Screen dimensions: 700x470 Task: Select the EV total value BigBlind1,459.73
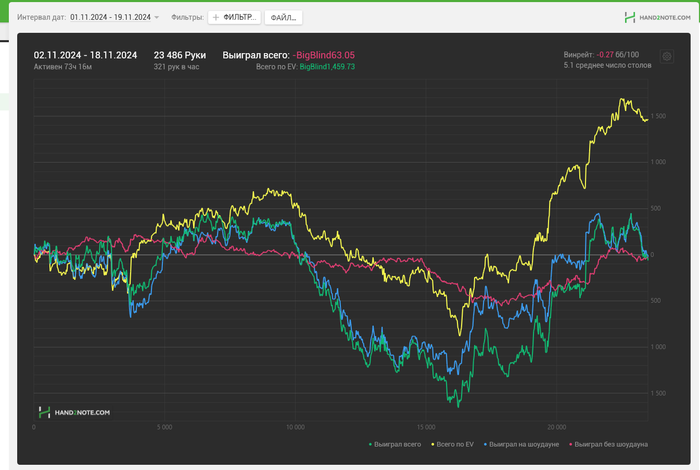(x=327, y=67)
